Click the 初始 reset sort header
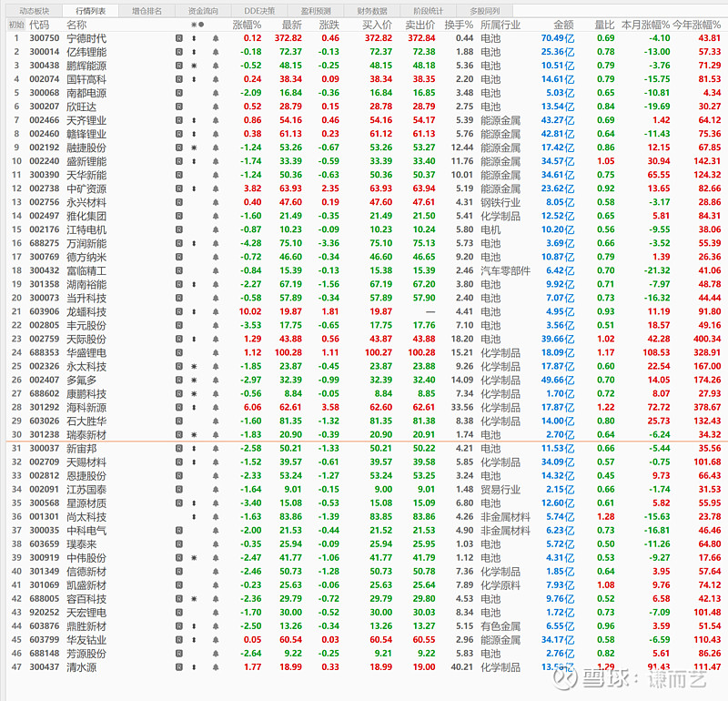 pyautogui.click(x=15, y=25)
